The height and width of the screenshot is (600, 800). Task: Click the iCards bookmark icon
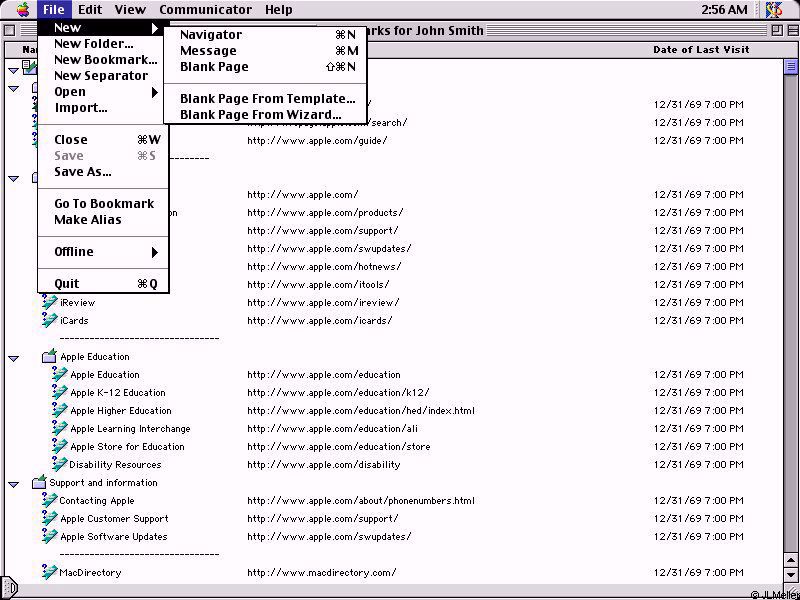pos(49,320)
